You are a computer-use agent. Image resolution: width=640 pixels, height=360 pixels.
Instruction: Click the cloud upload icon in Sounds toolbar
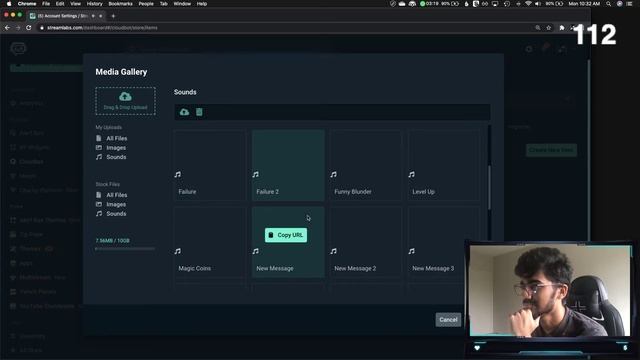[184, 112]
